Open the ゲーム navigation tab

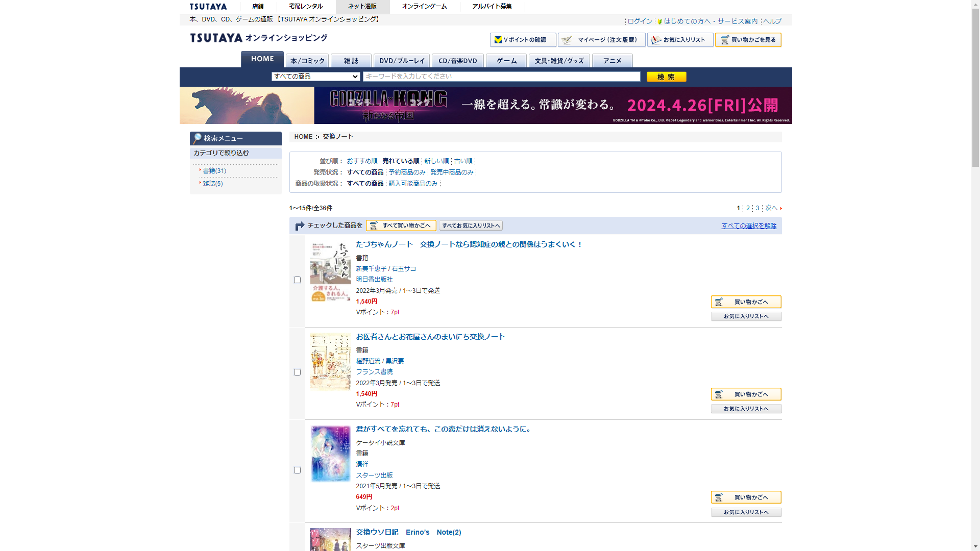coord(506,61)
